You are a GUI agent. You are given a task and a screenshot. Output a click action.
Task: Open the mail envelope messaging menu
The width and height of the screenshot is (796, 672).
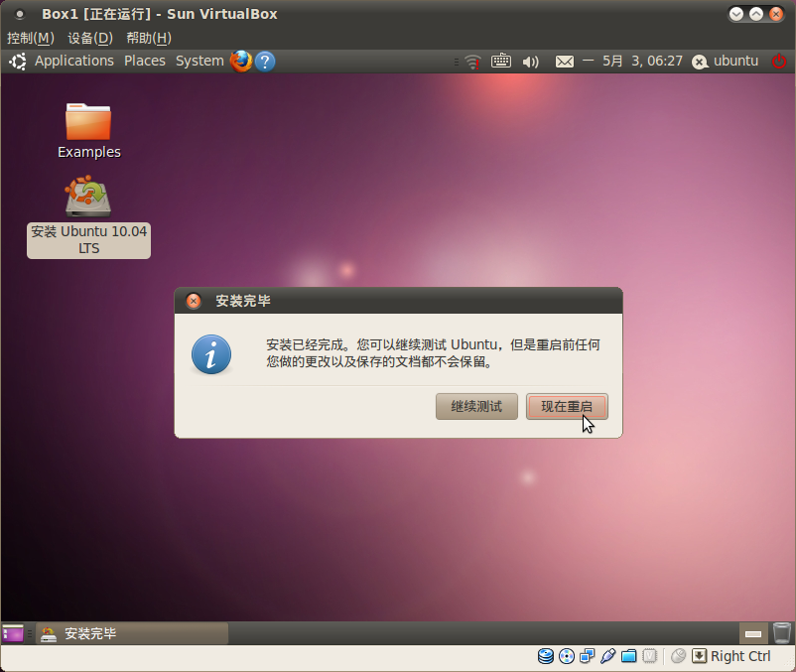pos(565,62)
